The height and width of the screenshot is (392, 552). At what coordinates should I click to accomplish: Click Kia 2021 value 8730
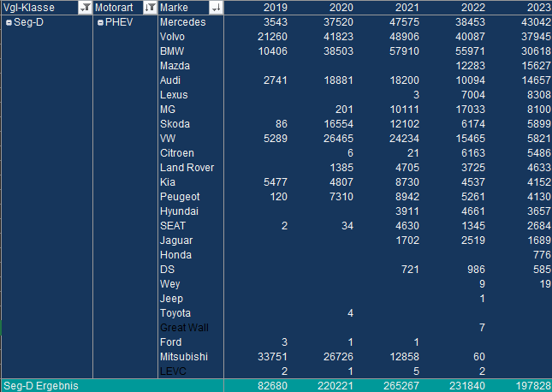pos(407,182)
